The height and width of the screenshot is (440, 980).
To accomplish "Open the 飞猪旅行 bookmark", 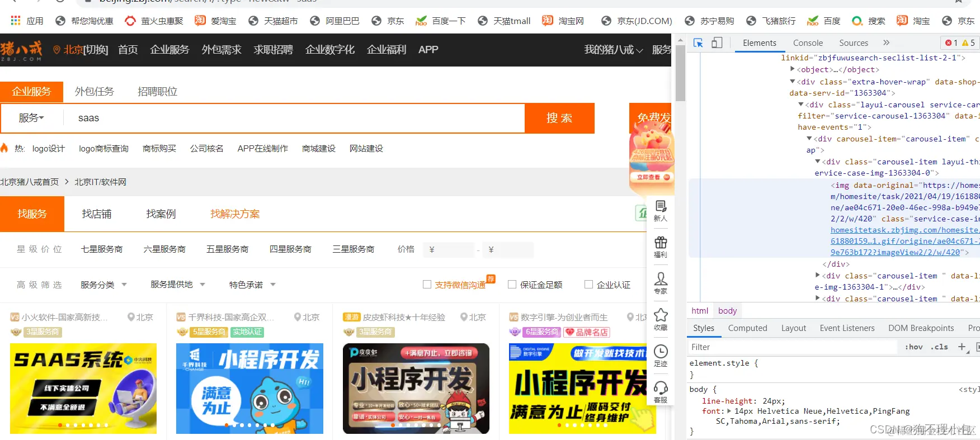I will 771,21.
